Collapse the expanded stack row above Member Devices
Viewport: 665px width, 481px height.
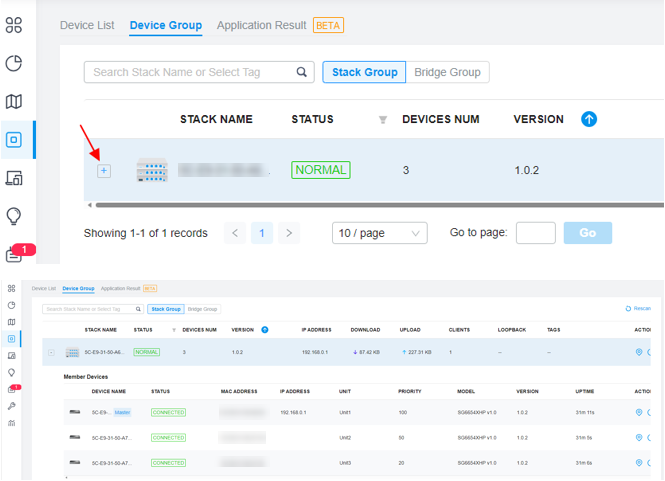(x=51, y=352)
